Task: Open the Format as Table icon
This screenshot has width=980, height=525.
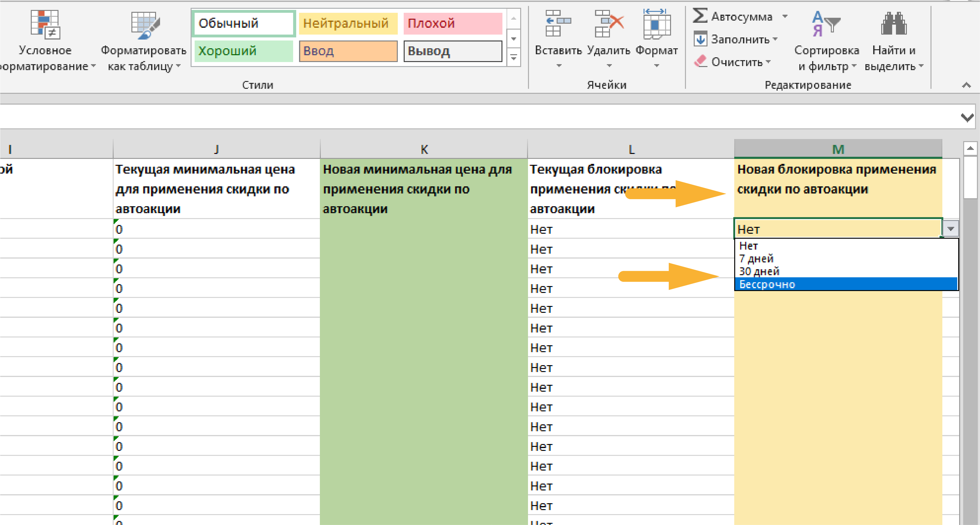Action: [x=145, y=25]
